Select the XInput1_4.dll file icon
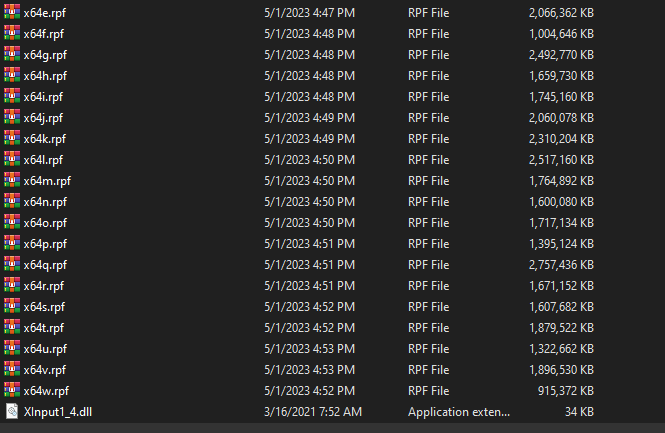The image size is (665, 433). [11, 411]
